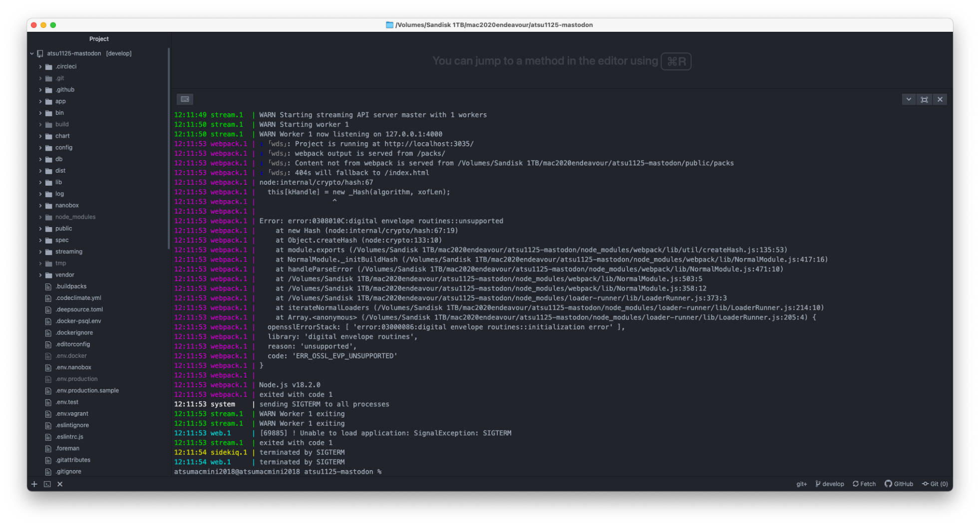Open the develop branch selector
The height and width of the screenshot is (527, 980).
point(829,484)
